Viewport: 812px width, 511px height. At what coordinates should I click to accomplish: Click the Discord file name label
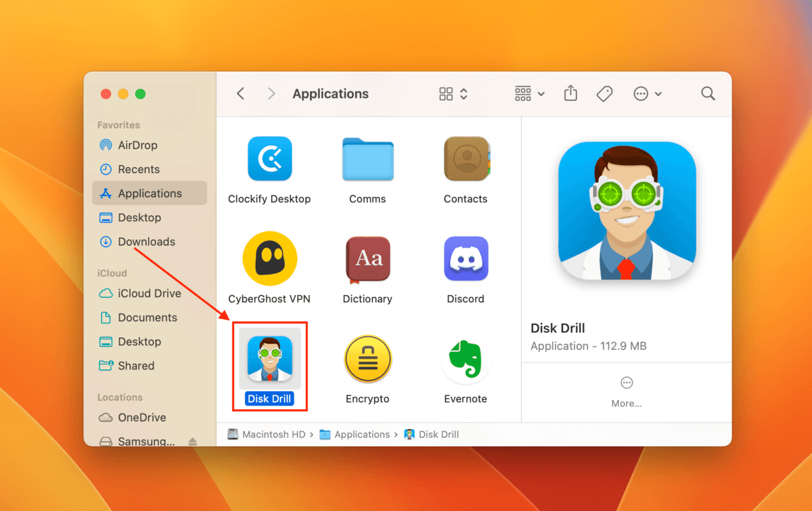coord(466,298)
